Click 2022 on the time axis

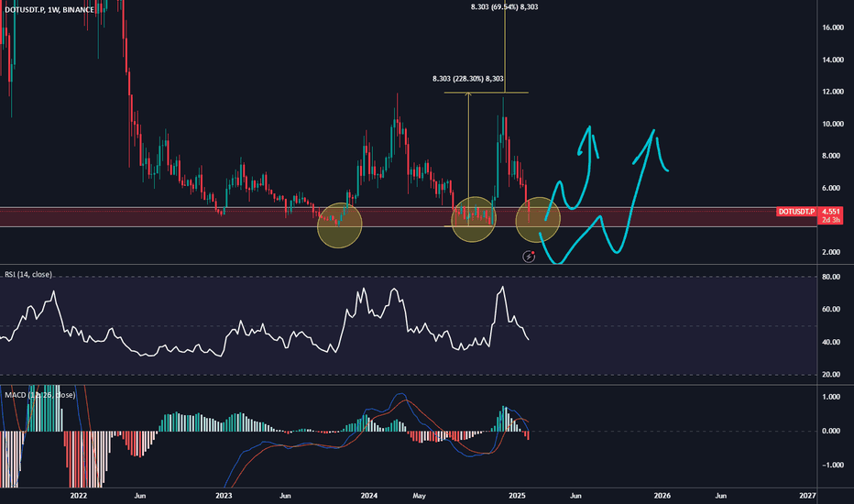(78, 495)
